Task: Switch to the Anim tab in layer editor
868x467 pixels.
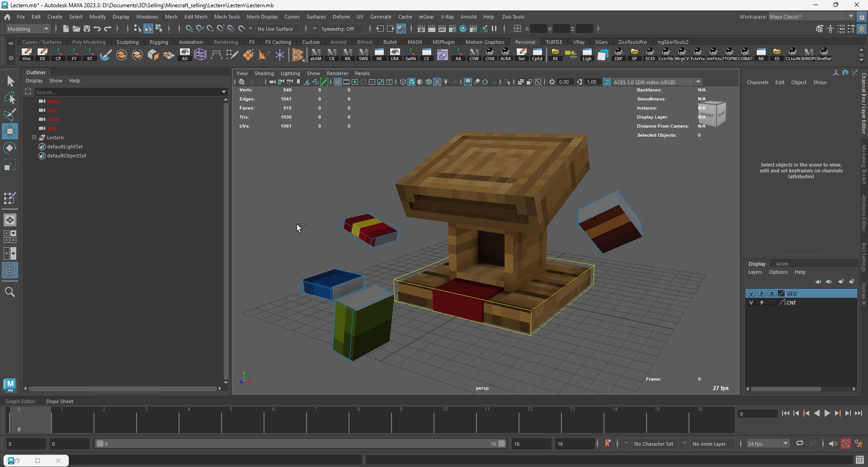Action: 782,264
